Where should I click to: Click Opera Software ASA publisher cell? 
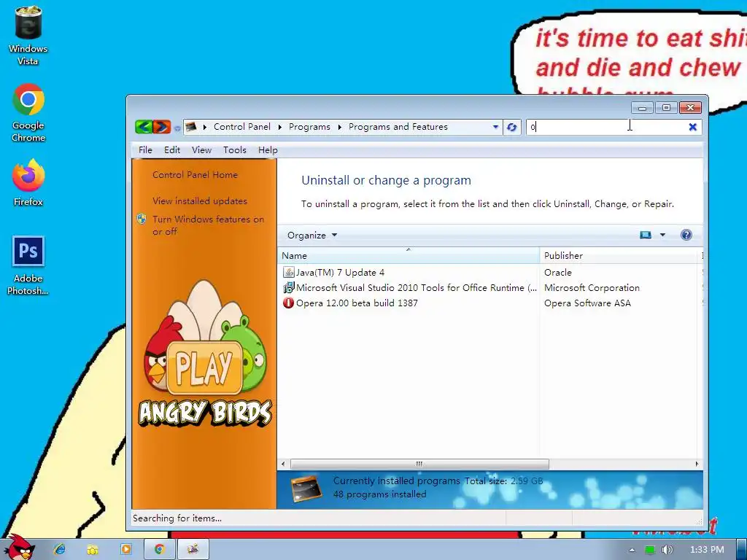click(x=587, y=303)
